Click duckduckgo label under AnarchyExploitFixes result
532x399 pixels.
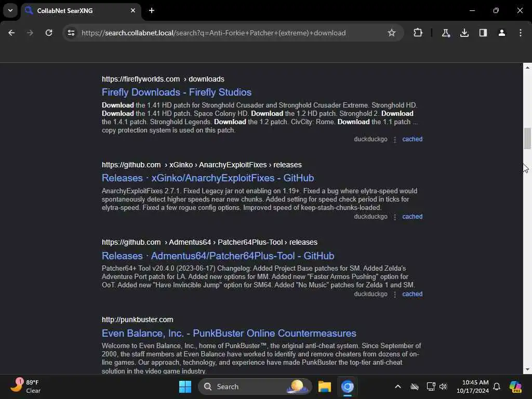370,217
